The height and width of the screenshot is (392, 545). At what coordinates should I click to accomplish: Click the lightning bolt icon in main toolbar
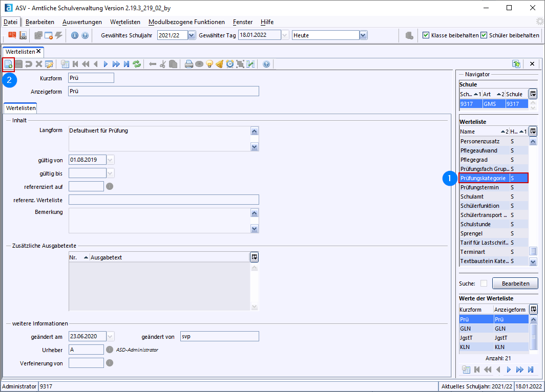pos(59,35)
